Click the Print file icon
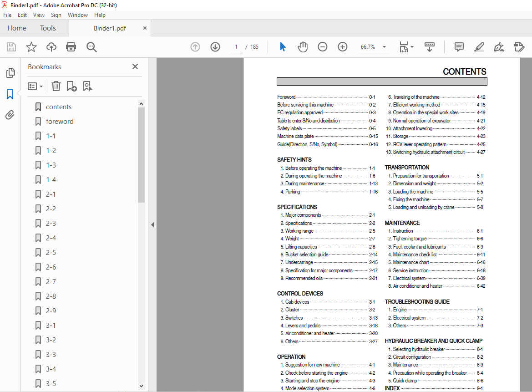Viewport: 532px width, 392px height. tap(71, 47)
